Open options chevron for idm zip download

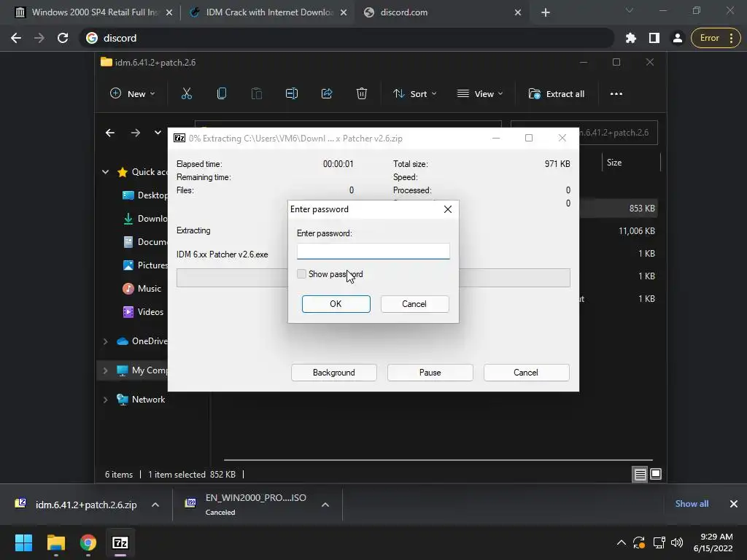point(155,505)
